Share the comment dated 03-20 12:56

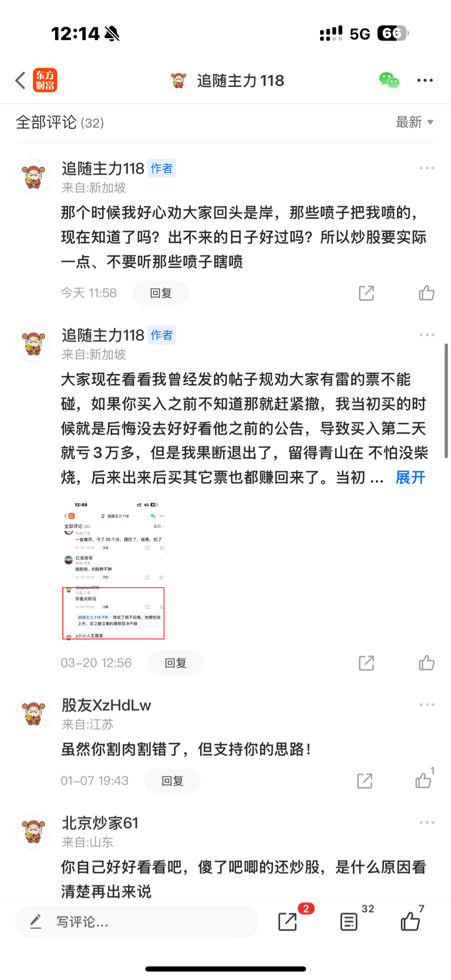[x=366, y=663]
